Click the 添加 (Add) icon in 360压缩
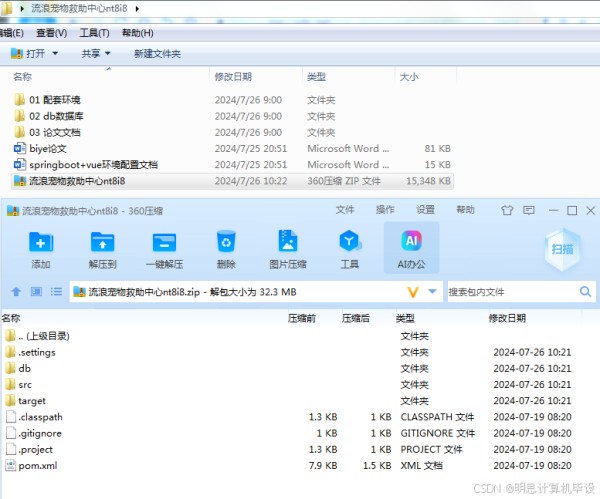The height and width of the screenshot is (499, 600). point(41,242)
